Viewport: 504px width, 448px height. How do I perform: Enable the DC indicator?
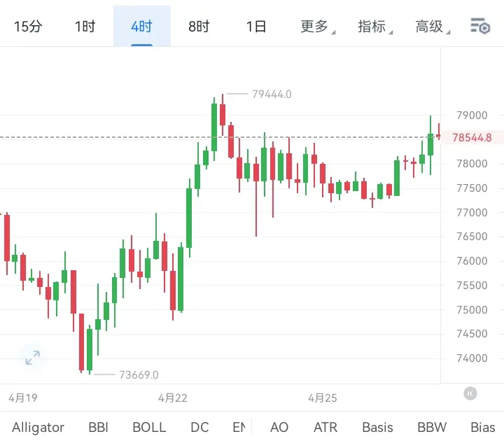click(199, 428)
